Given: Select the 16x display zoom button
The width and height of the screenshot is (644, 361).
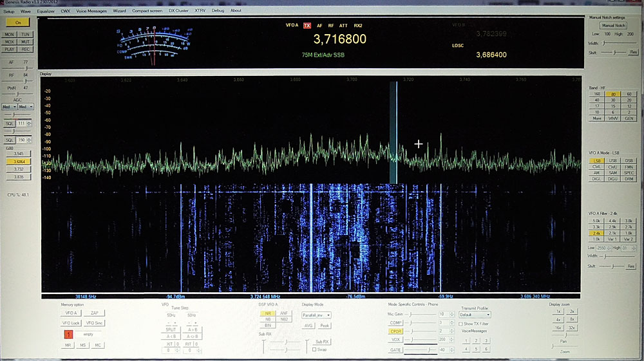Looking at the screenshot, I should (x=557, y=327).
